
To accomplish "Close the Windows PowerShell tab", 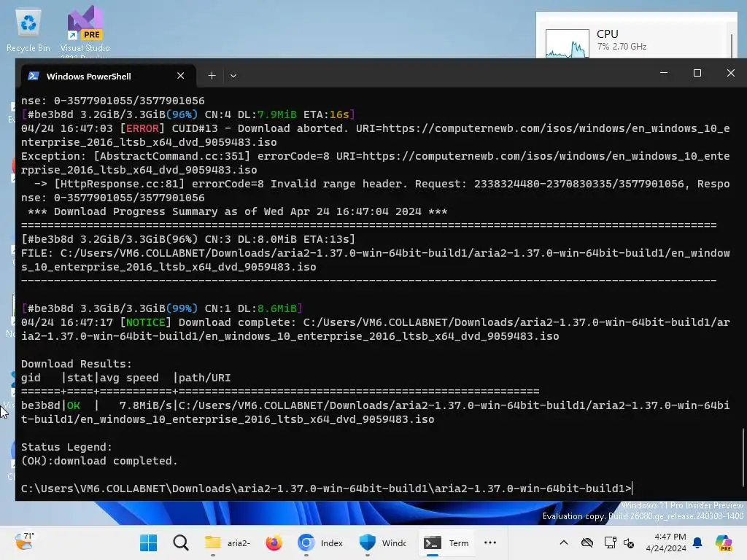I will click(181, 76).
